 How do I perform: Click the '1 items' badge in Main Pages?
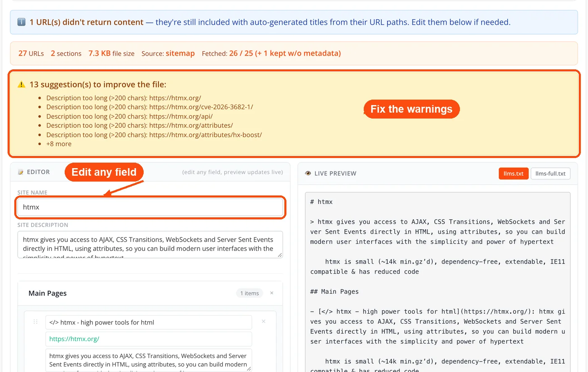coord(249,293)
